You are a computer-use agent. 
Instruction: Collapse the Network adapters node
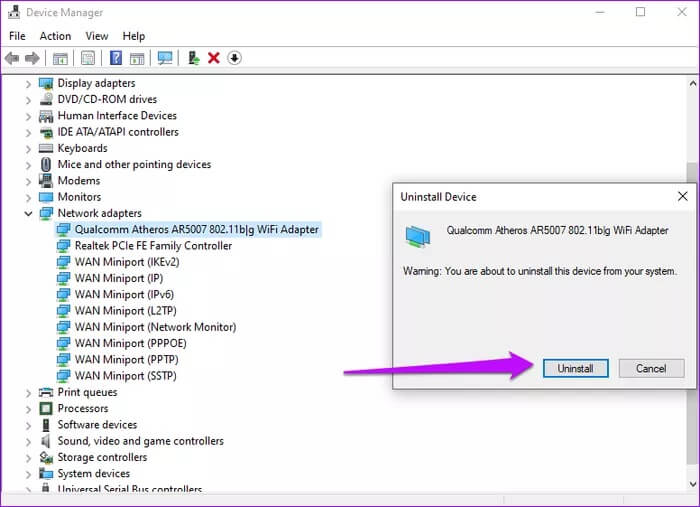(x=29, y=214)
